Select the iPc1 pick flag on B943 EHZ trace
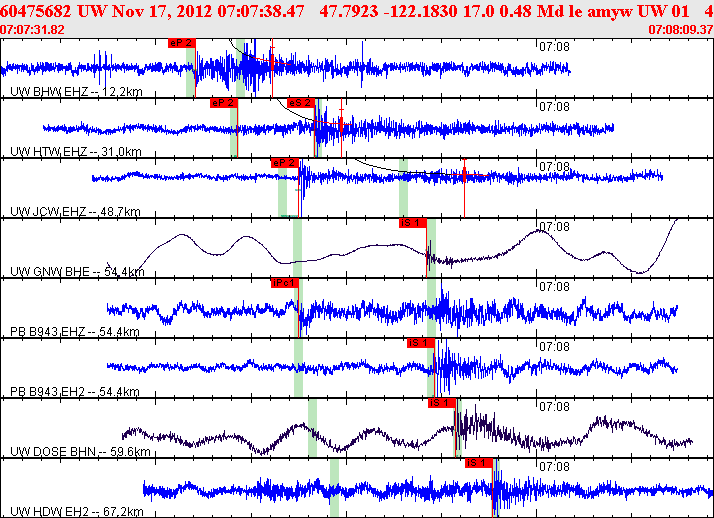This screenshot has width=714, height=518. (285, 284)
